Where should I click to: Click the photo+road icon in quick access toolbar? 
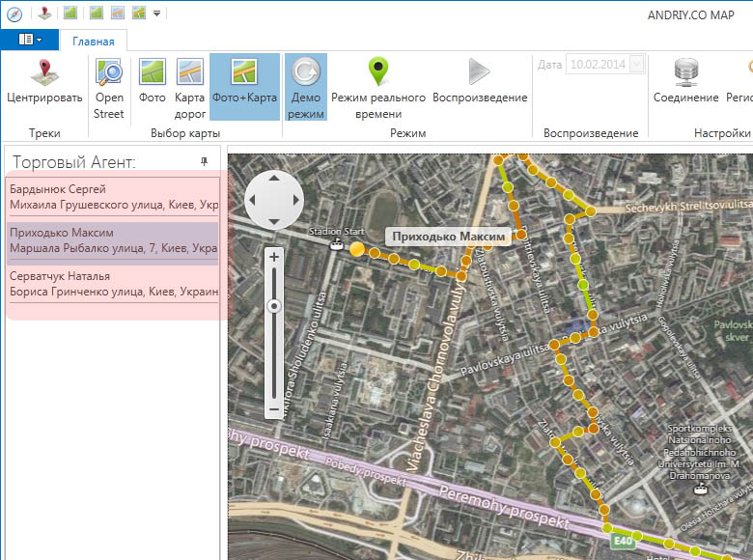tap(139, 13)
